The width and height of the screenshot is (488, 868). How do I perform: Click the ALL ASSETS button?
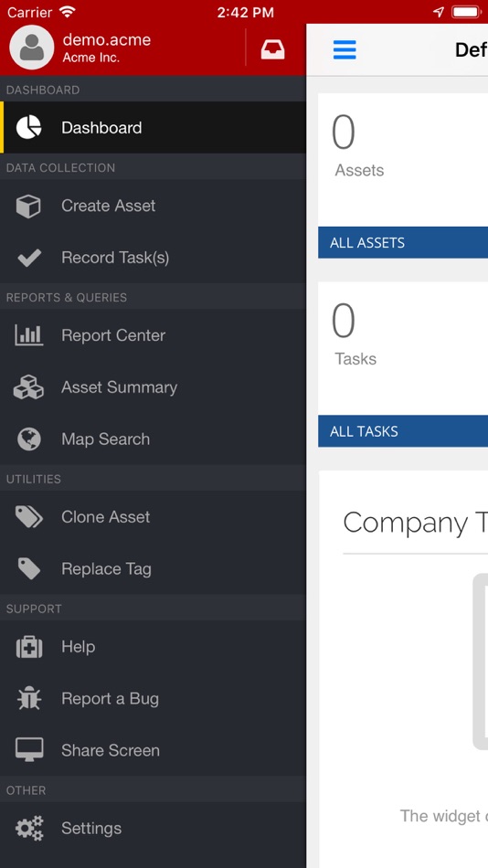(403, 242)
